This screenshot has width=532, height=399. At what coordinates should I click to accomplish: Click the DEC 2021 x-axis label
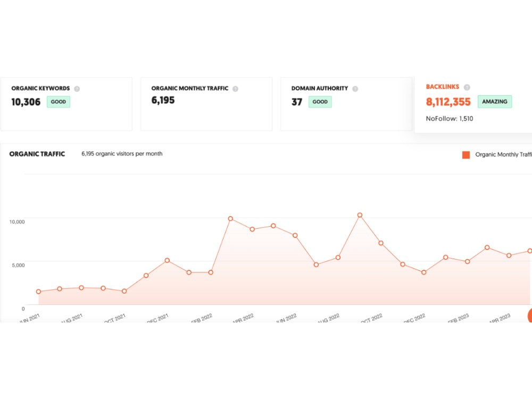(x=157, y=318)
